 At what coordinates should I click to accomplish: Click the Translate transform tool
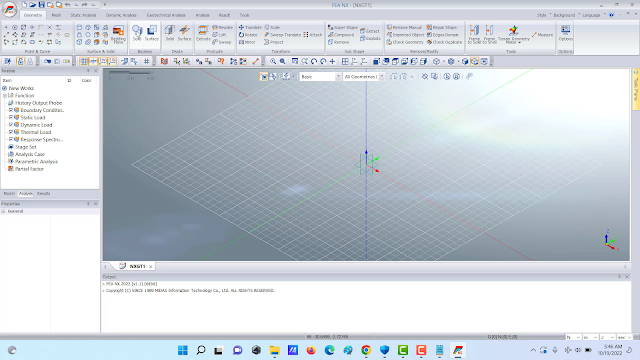pyautogui.click(x=250, y=27)
